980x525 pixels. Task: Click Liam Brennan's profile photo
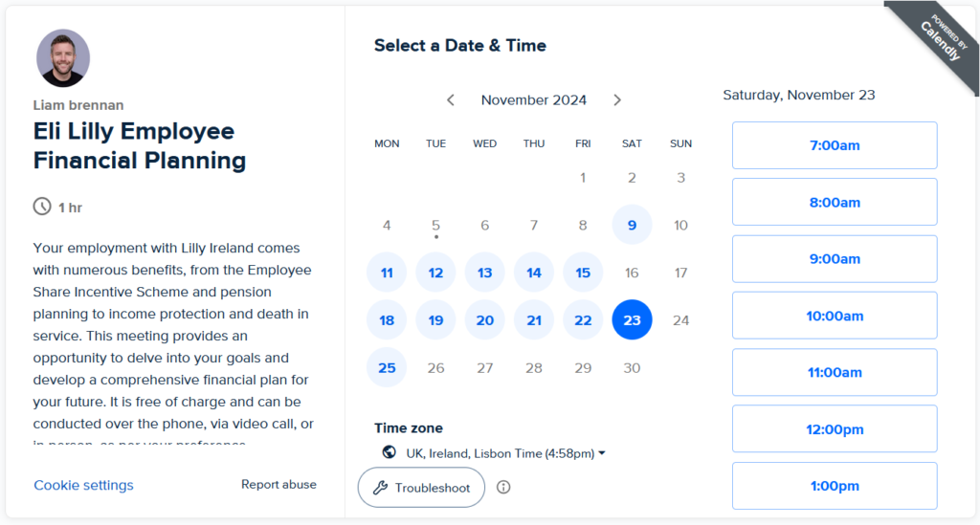tap(63, 58)
